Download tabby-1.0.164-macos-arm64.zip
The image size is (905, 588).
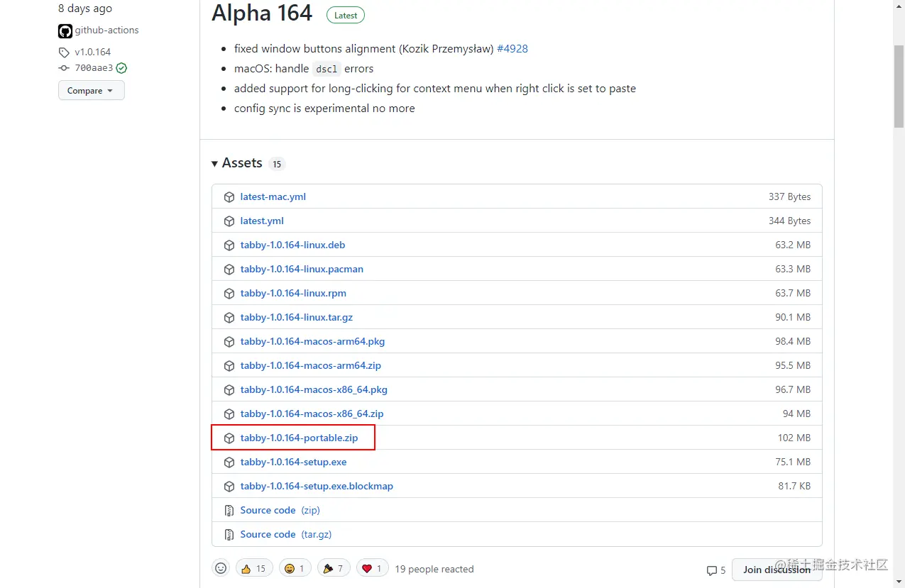click(311, 366)
